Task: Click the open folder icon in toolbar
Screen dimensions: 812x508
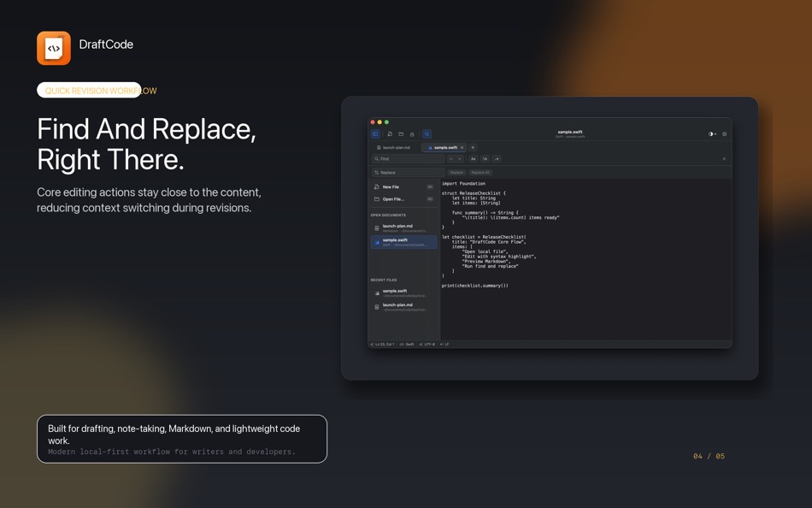Action: pyautogui.click(x=401, y=133)
